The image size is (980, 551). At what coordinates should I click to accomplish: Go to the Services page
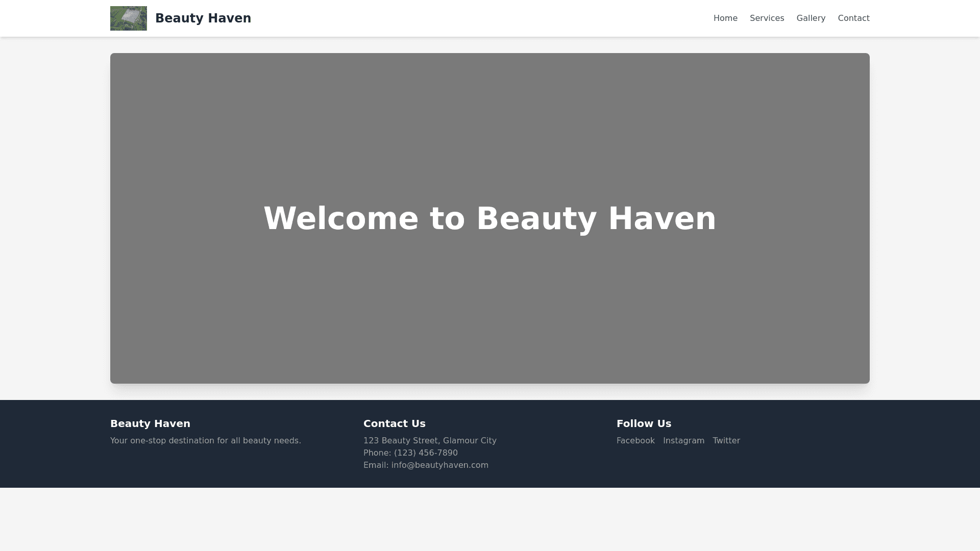pyautogui.click(x=767, y=18)
